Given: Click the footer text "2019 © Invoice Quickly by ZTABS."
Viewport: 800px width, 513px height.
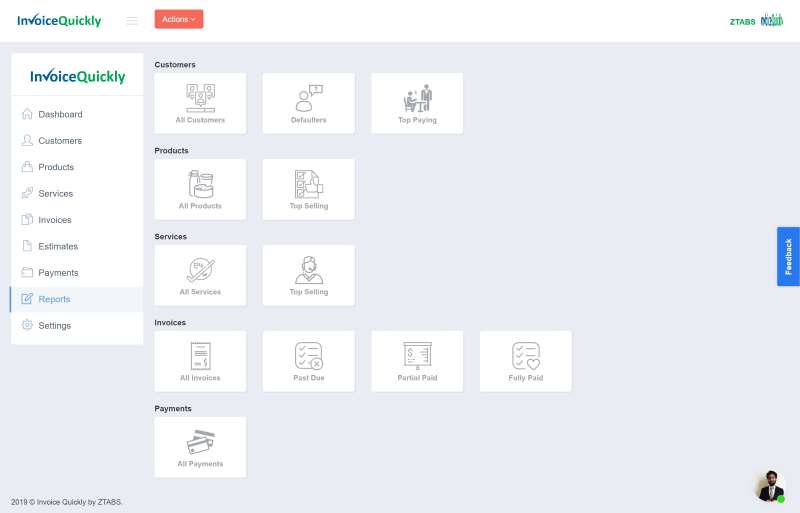Looking at the screenshot, I should coord(67,502).
